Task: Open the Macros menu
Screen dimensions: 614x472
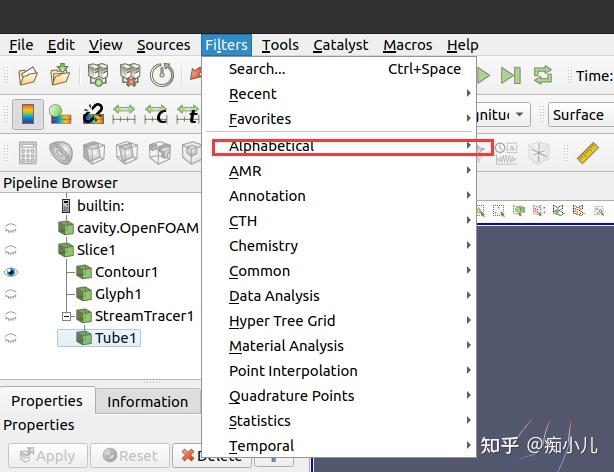Action: pos(408,45)
